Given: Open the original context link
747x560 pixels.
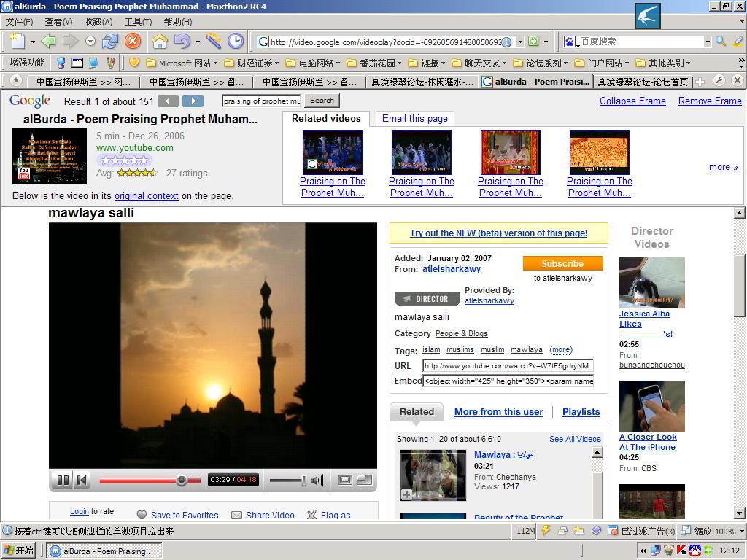Looking at the screenshot, I should pos(146,195).
